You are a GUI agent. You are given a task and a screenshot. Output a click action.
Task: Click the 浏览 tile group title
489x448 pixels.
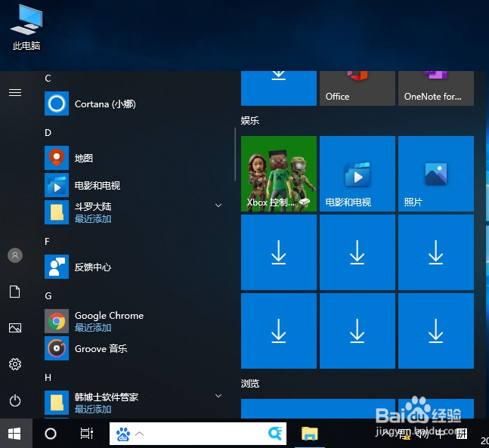[x=250, y=384]
